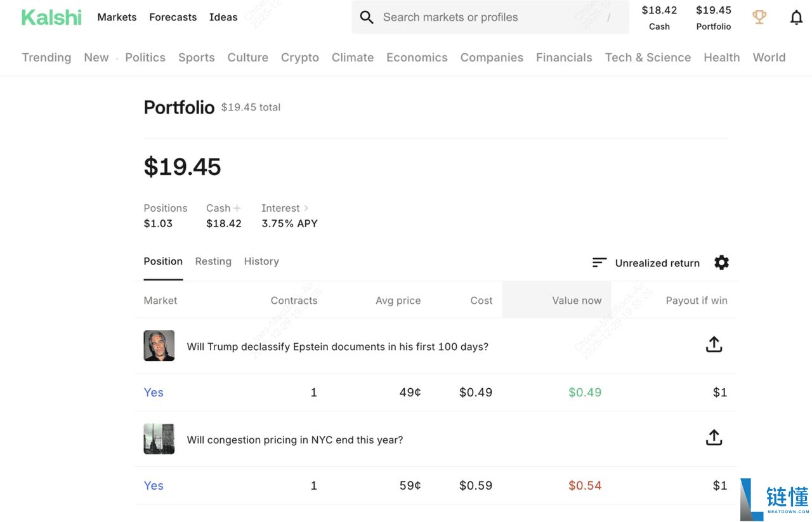Switch to the Position tab
The image size is (812, 522).
tap(163, 261)
